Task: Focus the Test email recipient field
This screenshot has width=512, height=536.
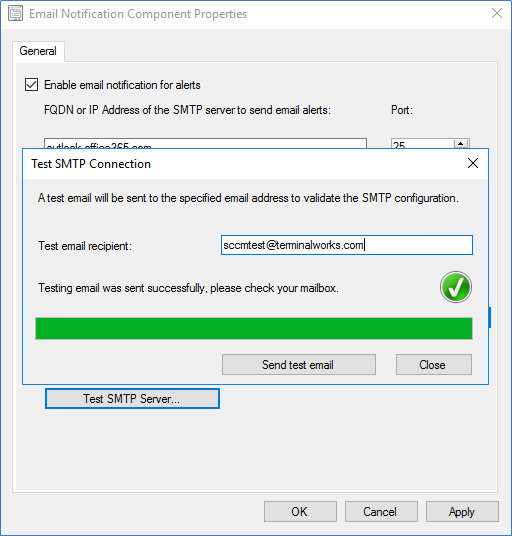Action: point(347,245)
